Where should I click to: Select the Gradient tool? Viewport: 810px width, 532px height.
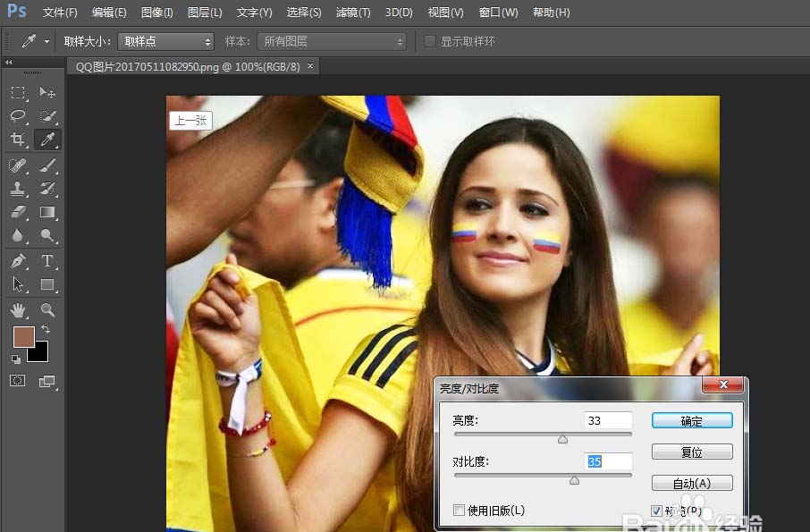(x=46, y=212)
